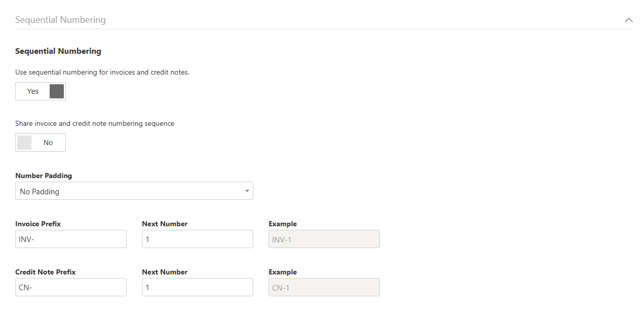
Task: Click the Example label above CN-1
Action: point(283,272)
